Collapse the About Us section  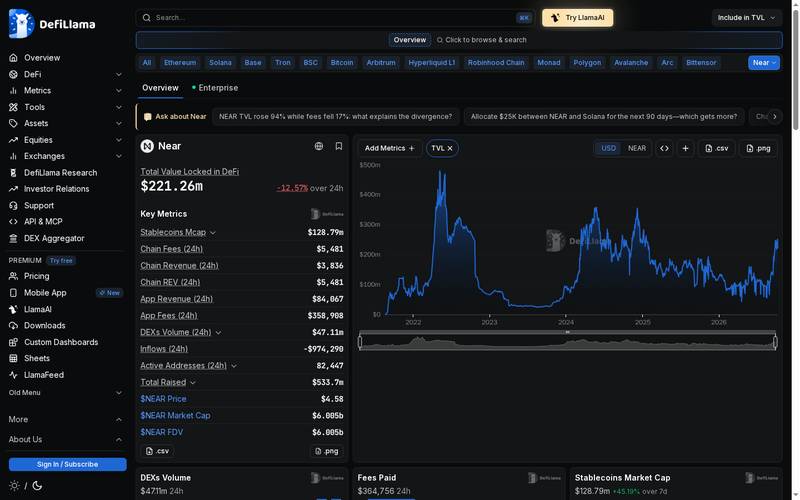tap(119, 439)
